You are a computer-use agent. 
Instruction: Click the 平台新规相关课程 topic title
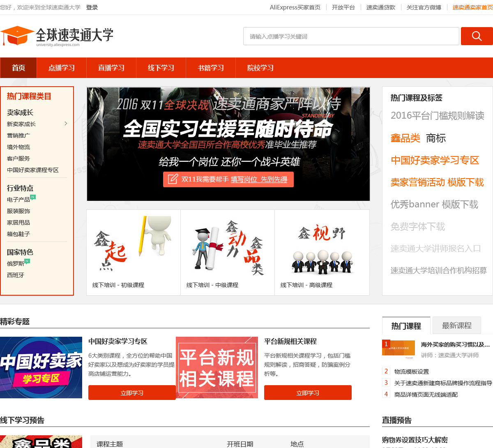point(290,341)
